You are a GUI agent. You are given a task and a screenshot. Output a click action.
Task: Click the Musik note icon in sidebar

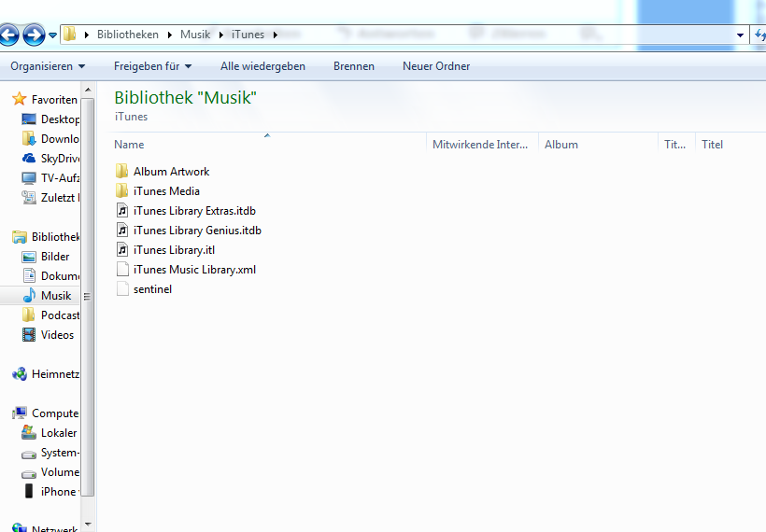pyautogui.click(x=29, y=295)
